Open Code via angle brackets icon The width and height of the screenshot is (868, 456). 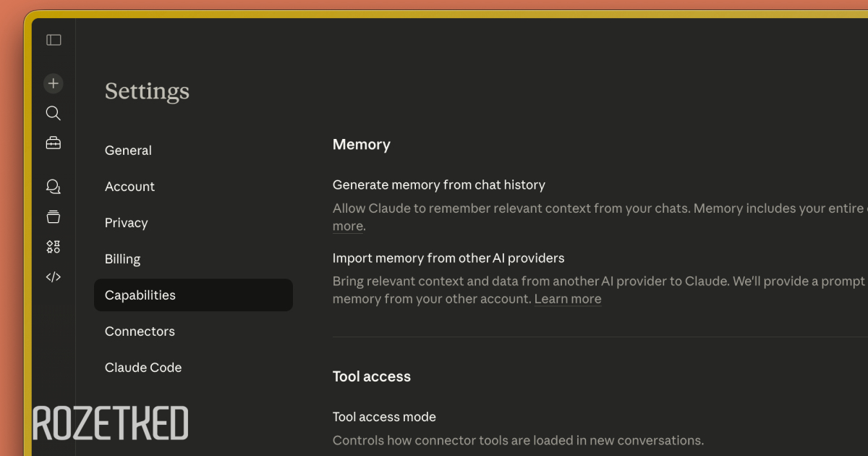click(x=53, y=276)
